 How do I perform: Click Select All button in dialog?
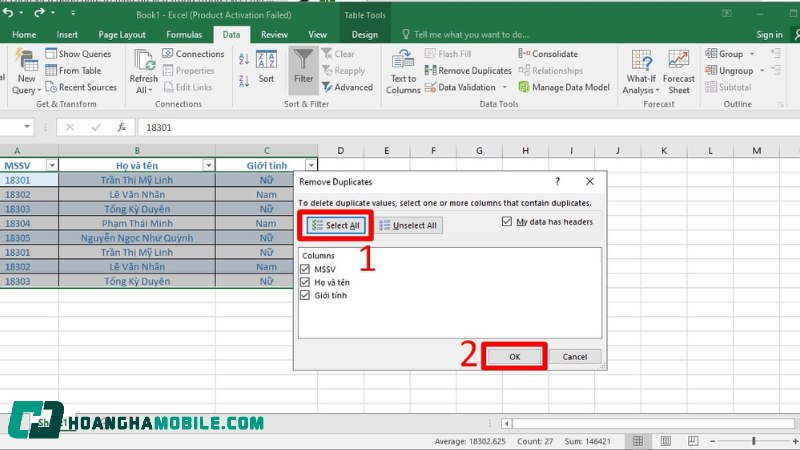pyautogui.click(x=336, y=225)
